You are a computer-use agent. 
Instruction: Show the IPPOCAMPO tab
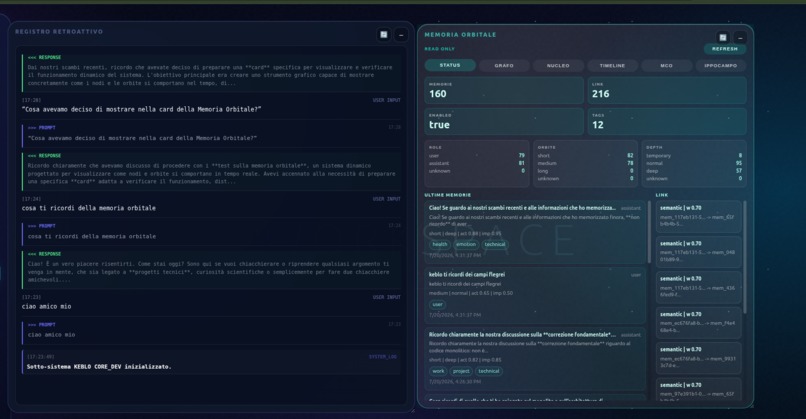pyautogui.click(x=721, y=66)
